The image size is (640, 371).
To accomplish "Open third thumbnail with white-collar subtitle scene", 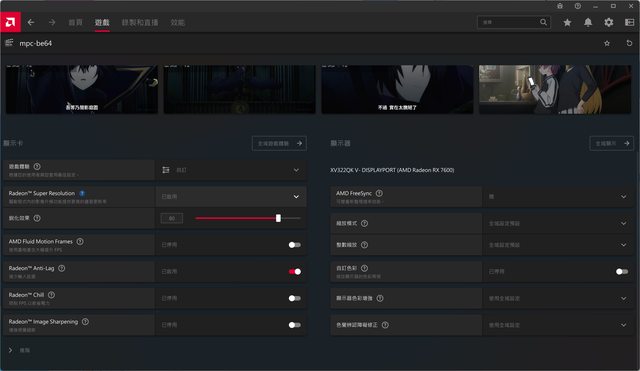I will click(397, 89).
